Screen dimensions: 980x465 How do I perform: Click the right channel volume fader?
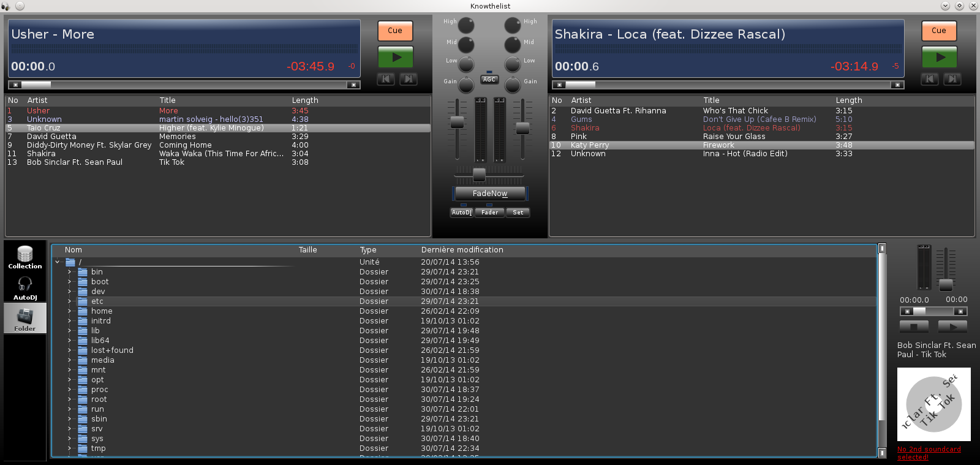pyautogui.click(x=522, y=128)
